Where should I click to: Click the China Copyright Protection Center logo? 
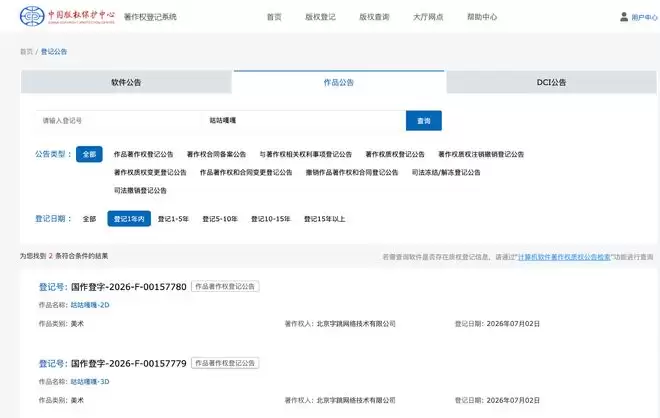[x=67, y=16]
